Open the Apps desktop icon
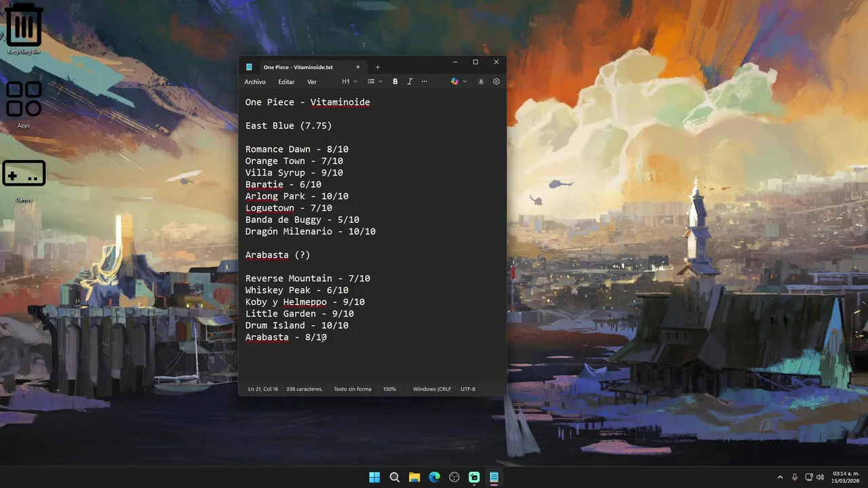Viewport: 868px width, 488px height. [x=24, y=104]
